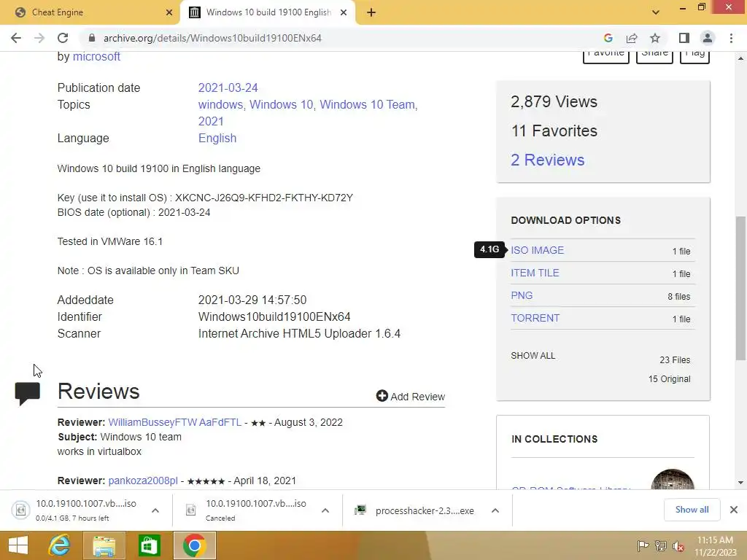Select Windows 10 build 19100 English tab
Screen dimensions: 747x560
[x=268, y=13]
